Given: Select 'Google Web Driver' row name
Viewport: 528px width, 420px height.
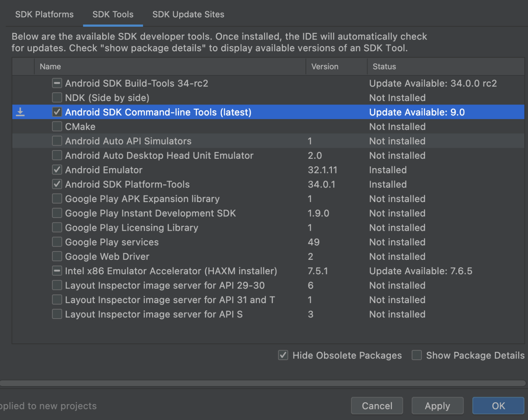Looking at the screenshot, I should 107,257.
